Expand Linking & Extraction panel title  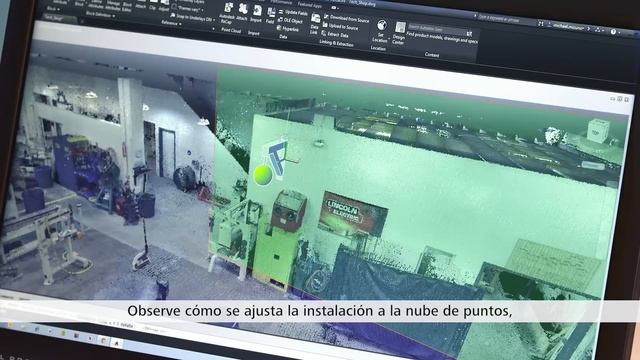336,43
